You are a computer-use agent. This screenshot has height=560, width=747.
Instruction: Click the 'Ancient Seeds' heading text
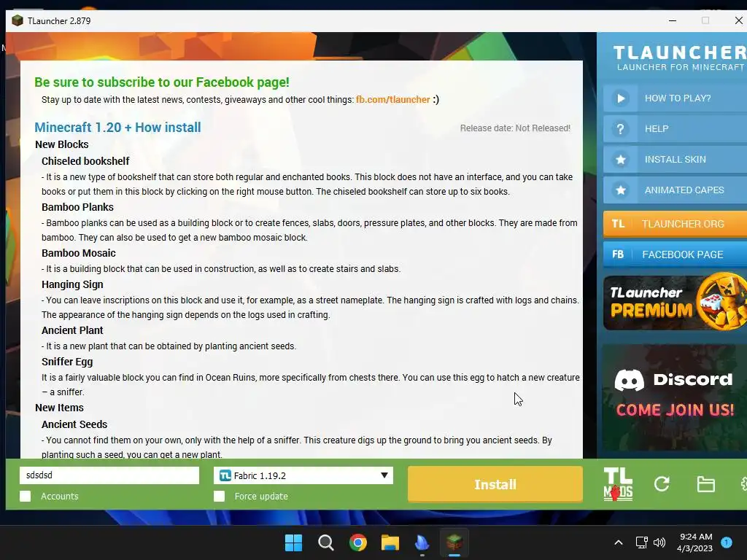pos(74,424)
